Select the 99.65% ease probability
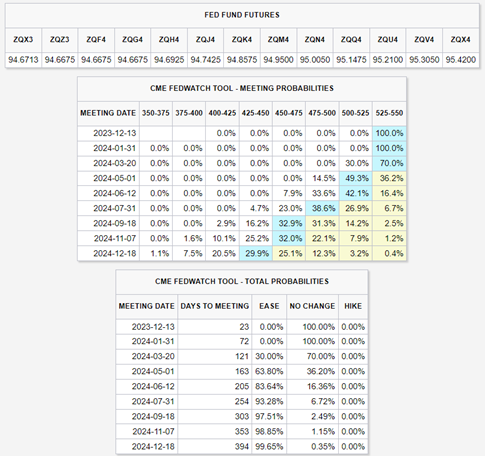485x456 pixels. click(269, 446)
